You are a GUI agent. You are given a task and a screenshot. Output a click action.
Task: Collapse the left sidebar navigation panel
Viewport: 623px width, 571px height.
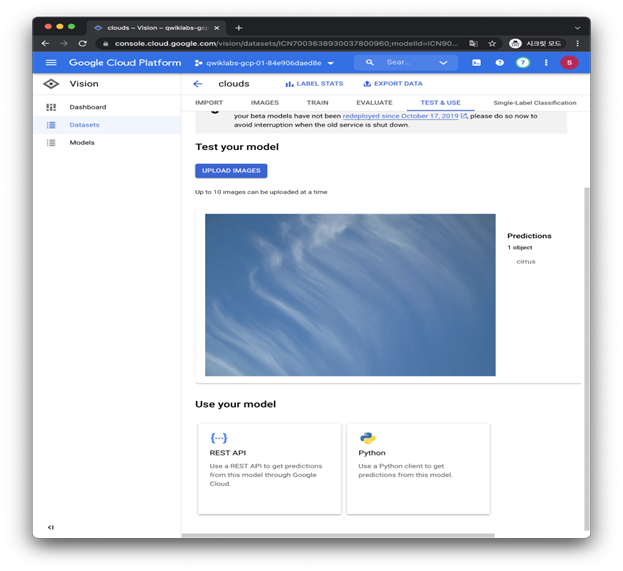click(51, 527)
